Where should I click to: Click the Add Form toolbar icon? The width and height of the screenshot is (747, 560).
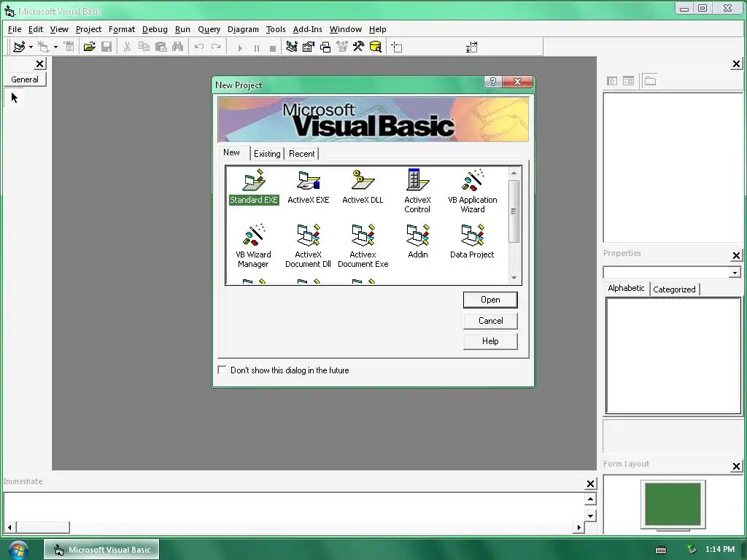point(43,47)
